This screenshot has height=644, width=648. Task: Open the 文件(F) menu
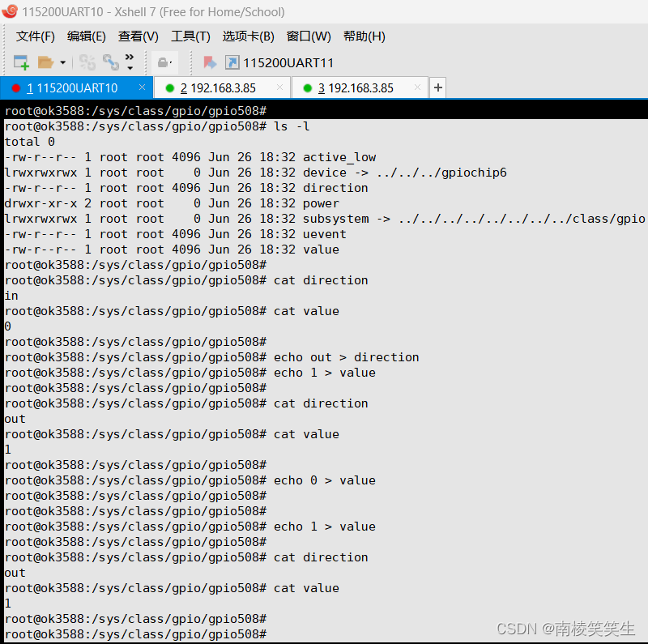35,36
